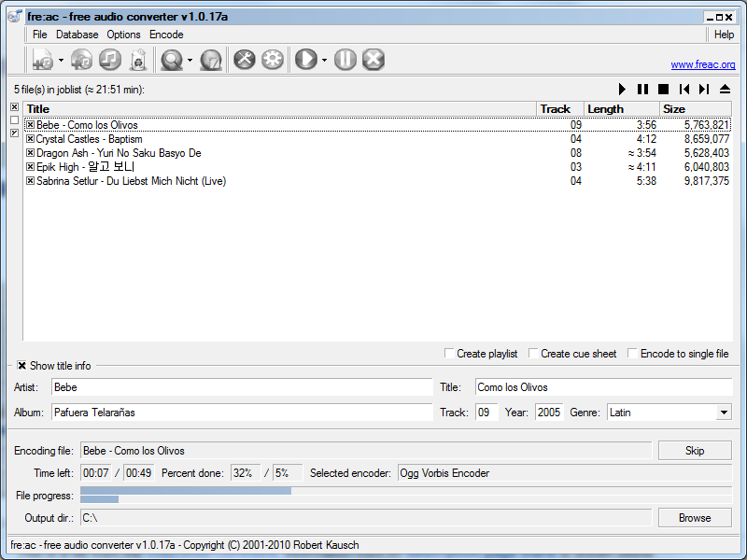Click the add audio CD contents icon
The width and height of the screenshot is (747, 560).
tap(81, 60)
